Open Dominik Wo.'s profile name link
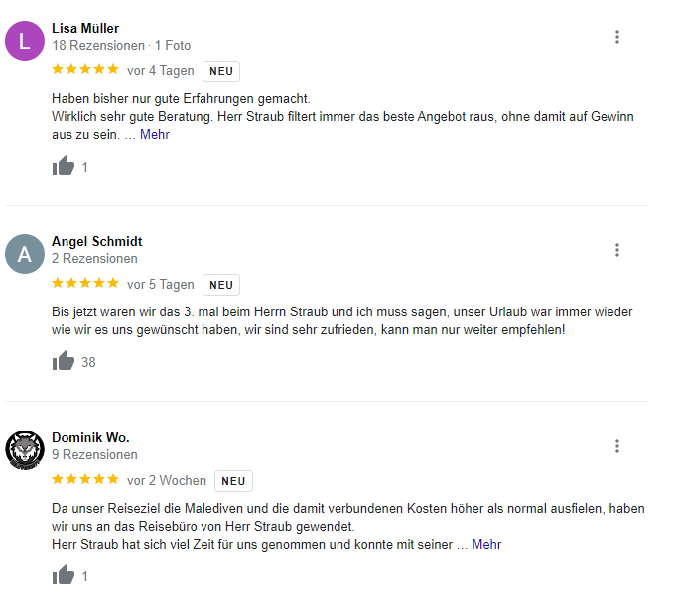675x616 pixels. (90, 437)
